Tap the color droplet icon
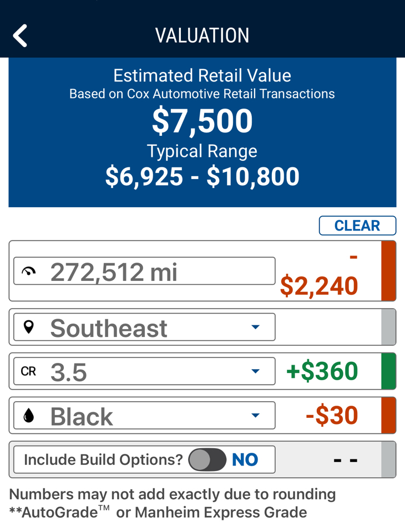 click(29, 416)
